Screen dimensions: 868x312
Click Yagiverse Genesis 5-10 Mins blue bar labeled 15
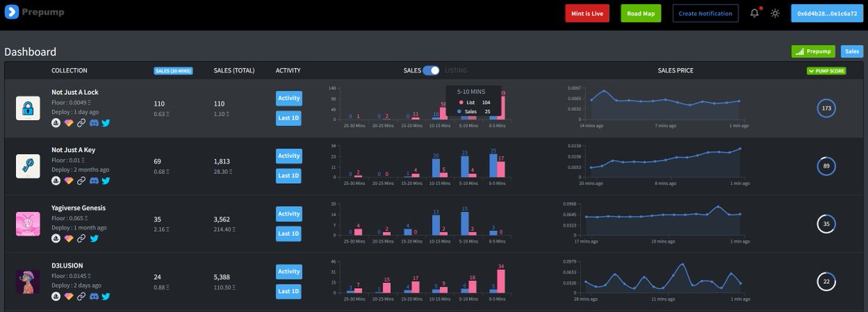click(x=464, y=224)
